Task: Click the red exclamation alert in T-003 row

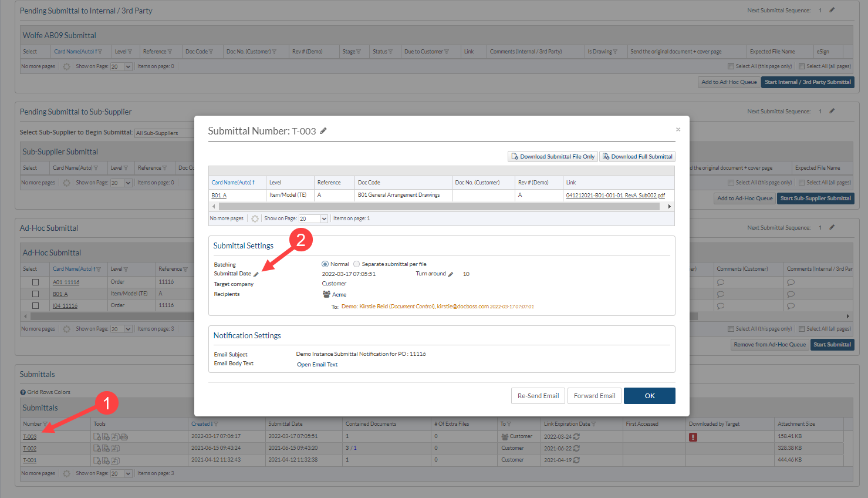Action: click(x=693, y=437)
